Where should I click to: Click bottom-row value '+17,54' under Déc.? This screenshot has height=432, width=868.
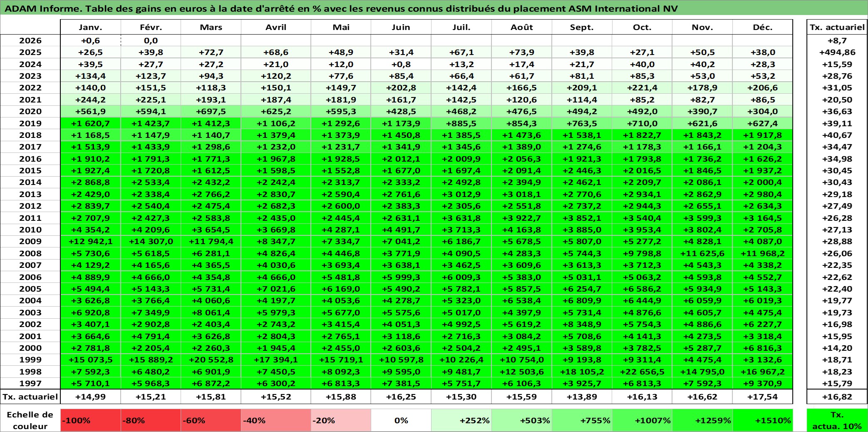(x=763, y=397)
